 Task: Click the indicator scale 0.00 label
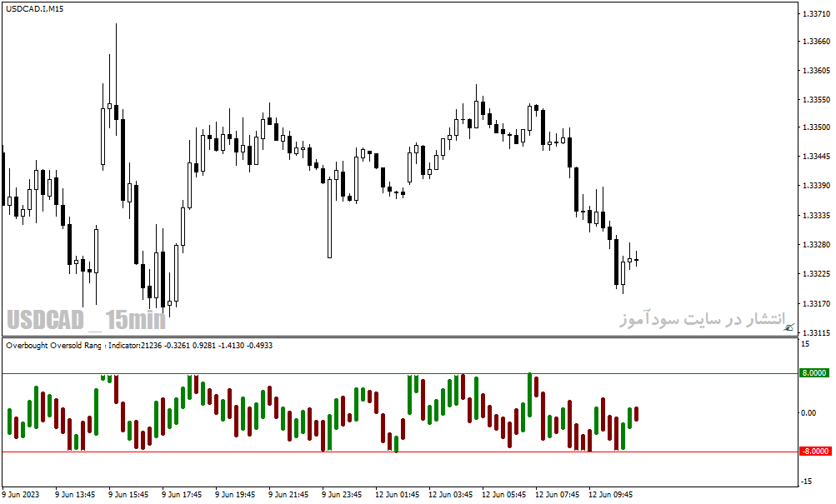(808, 412)
